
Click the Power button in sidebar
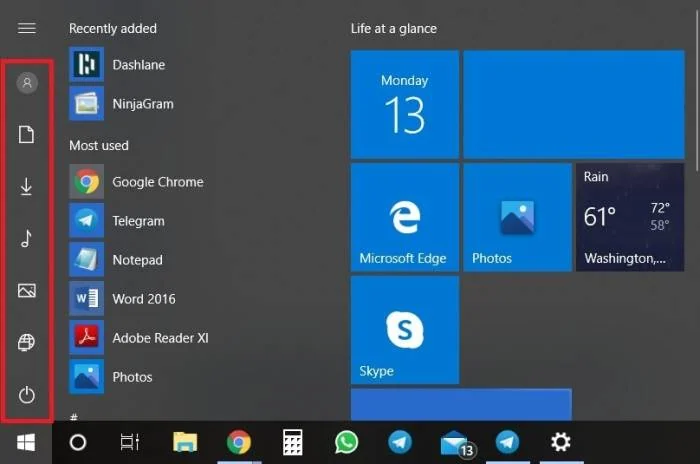point(27,395)
